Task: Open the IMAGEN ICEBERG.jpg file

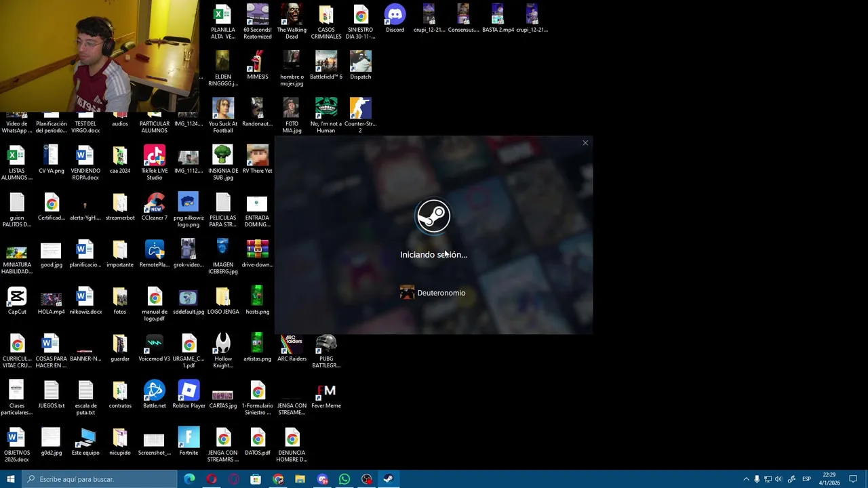Action: tap(222, 256)
